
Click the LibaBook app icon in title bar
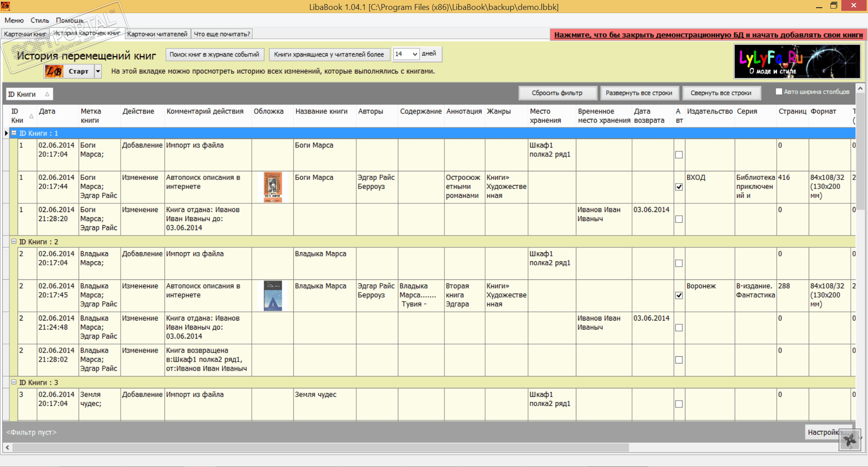pos(5,6)
